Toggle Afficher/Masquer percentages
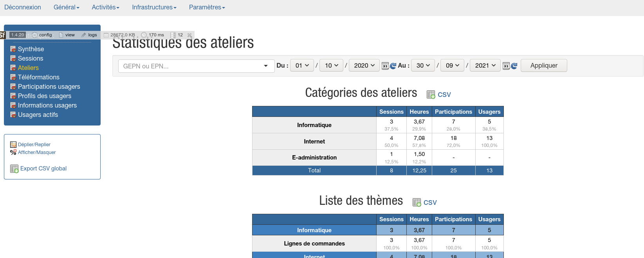Image resolution: width=644 pixels, height=258 pixels. click(37, 152)
